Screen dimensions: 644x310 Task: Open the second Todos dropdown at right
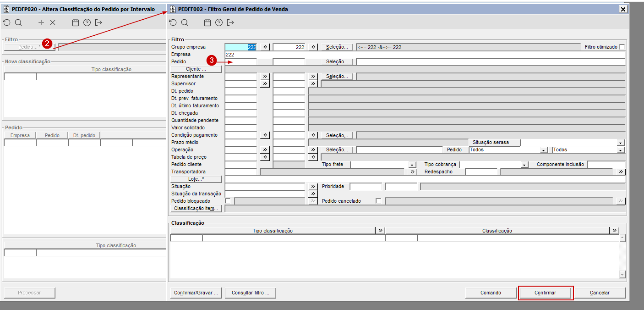coord(621,150)
